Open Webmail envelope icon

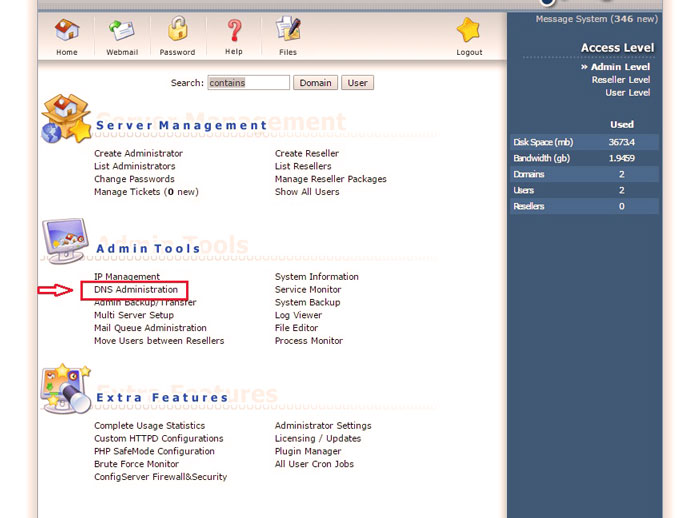pos(122,30)
